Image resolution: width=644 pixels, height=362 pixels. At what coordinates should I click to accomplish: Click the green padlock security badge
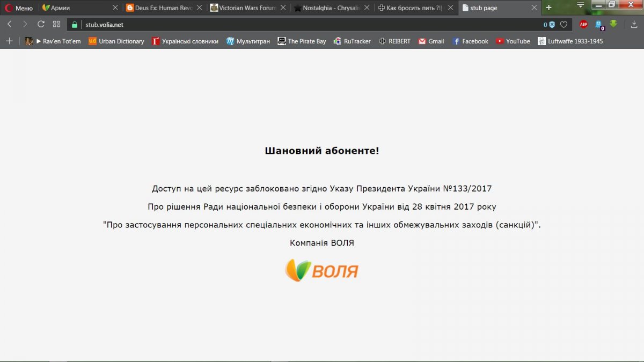75,25
